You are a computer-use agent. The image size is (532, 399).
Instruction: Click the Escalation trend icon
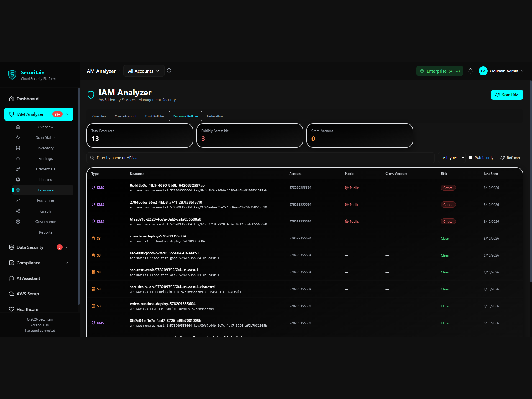(x=18, y=201)
